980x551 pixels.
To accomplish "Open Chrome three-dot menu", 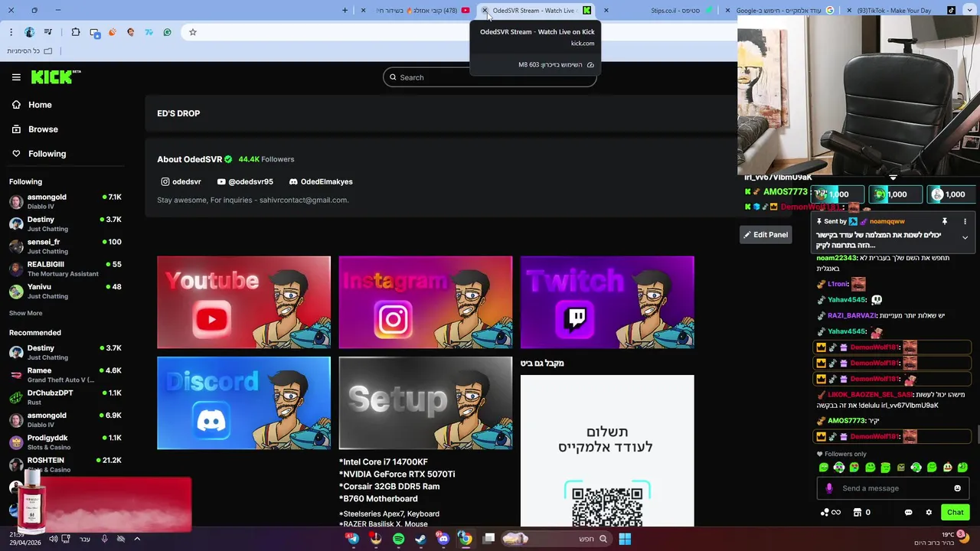I will (11, 32).
